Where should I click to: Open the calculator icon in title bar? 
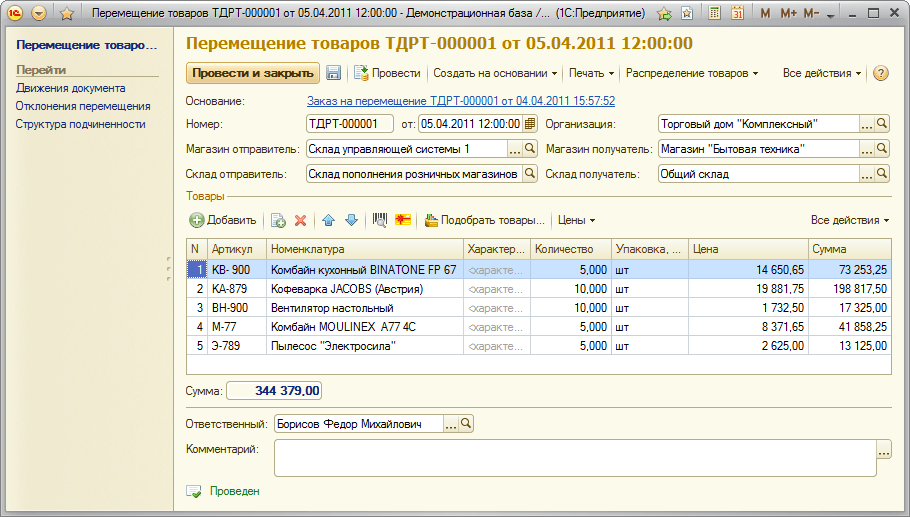[714, 14]
